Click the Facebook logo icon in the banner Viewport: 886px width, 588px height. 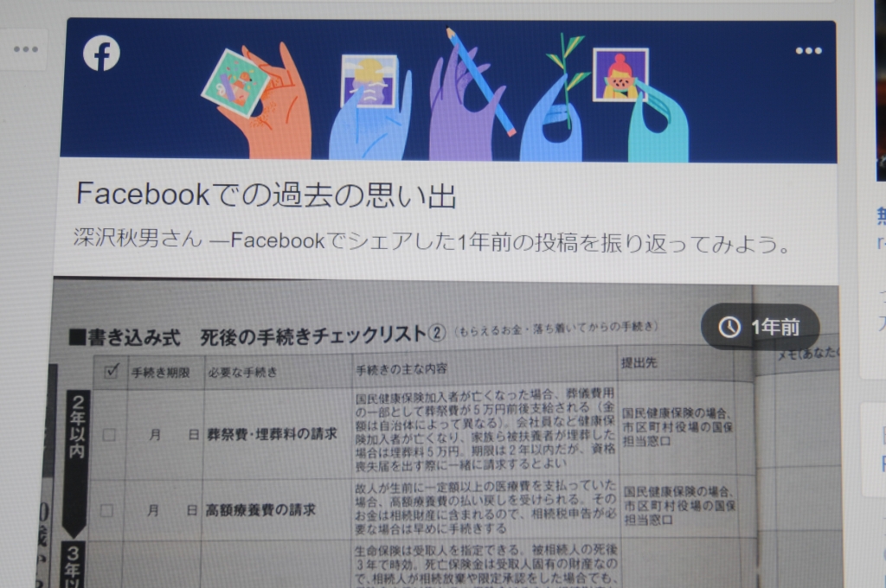tap(102, 54)
